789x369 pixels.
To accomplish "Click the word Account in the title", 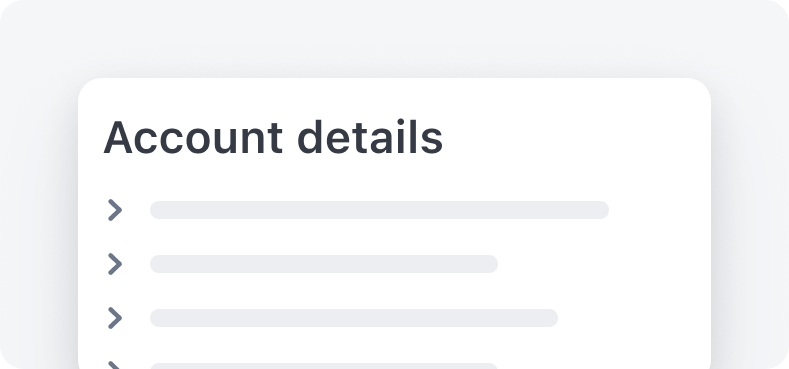I will click(193, 137).
